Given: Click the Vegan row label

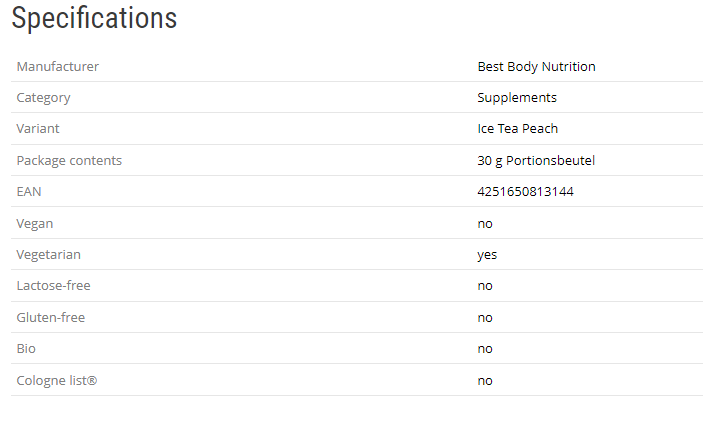Looking at the screenshot, I should (35, 223).
